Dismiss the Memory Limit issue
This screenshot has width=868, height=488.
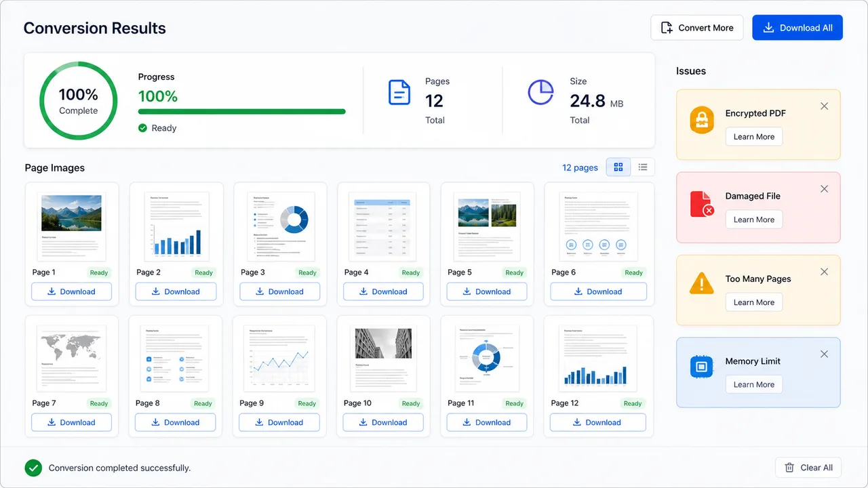[x=825, y=354]
